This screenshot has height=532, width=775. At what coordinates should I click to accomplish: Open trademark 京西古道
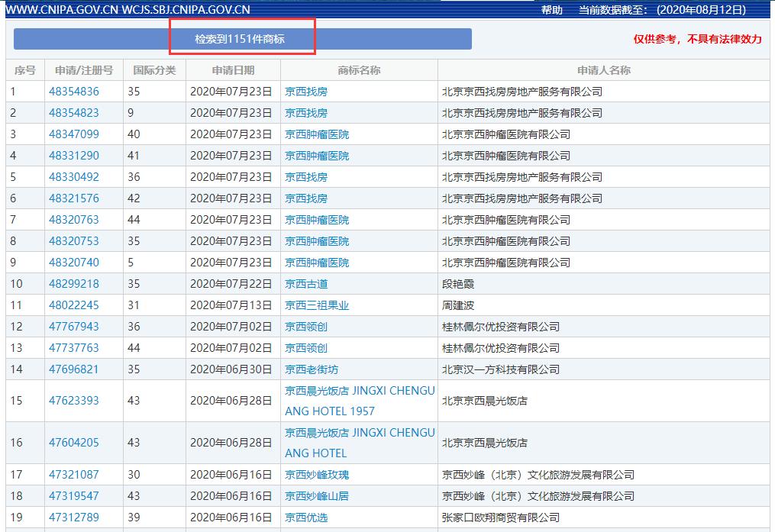[x=306, y=283]
